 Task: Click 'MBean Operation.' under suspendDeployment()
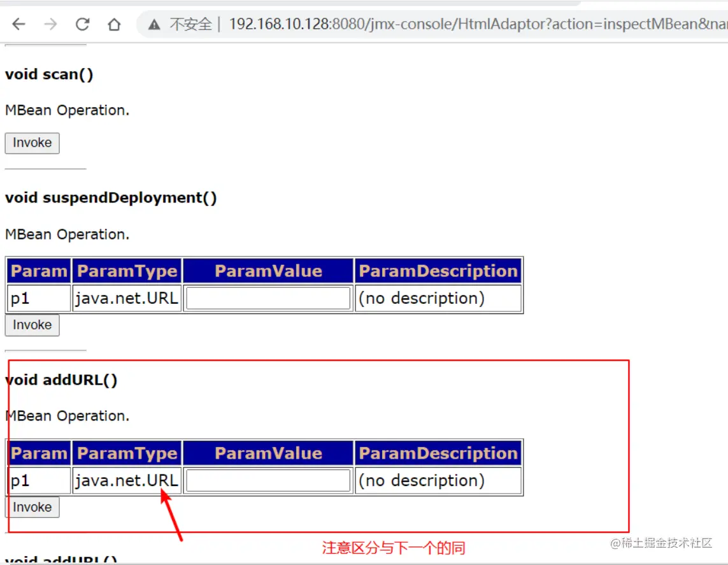[68, 234]
